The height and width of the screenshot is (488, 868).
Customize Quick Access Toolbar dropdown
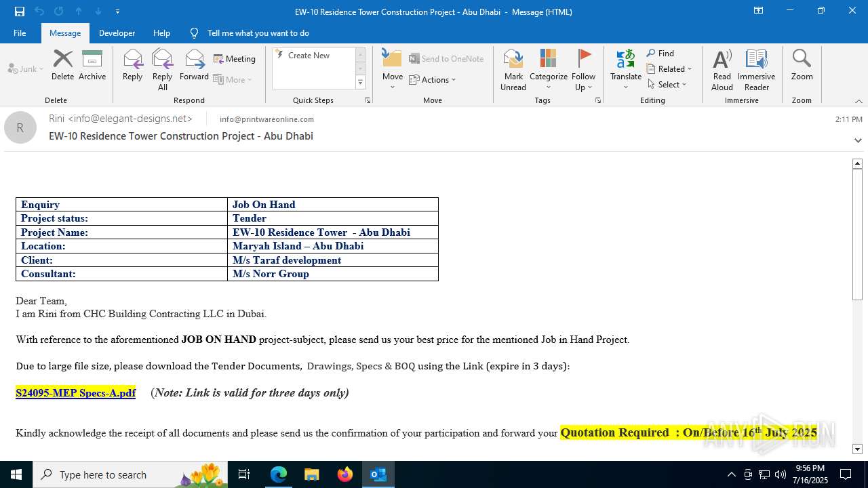(x=118, y=12)
